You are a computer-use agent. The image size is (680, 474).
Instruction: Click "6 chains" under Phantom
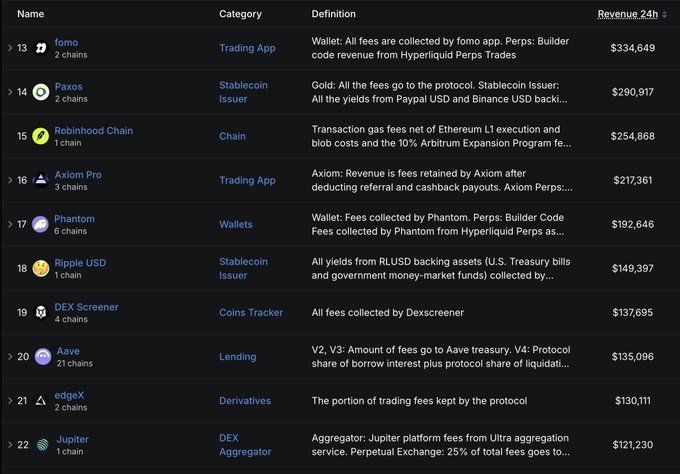pos(70,231)
